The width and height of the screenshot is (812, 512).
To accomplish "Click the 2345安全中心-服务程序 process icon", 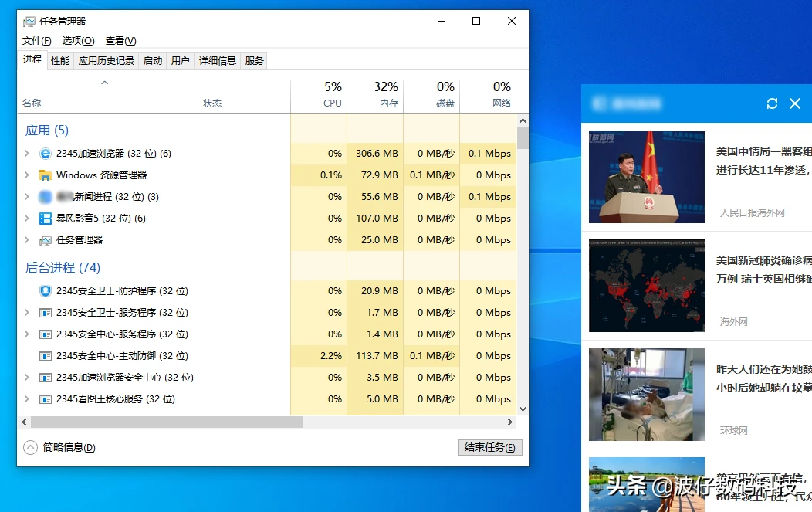I will pyautogui.click(x=46, y=334).
